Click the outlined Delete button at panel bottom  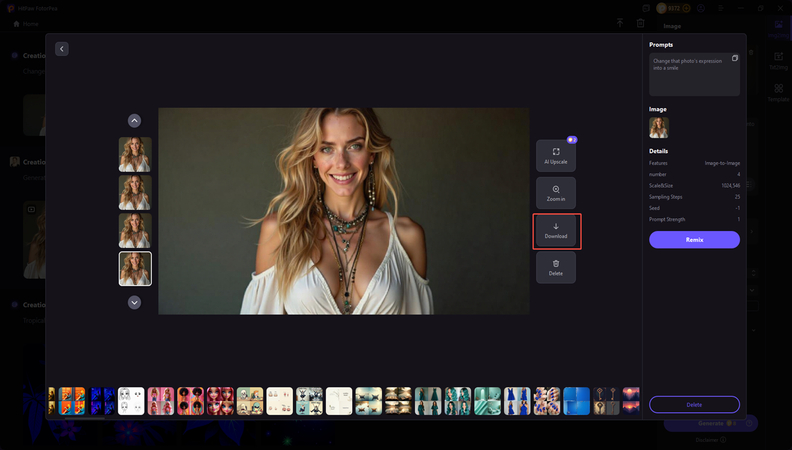coord(694,405)
